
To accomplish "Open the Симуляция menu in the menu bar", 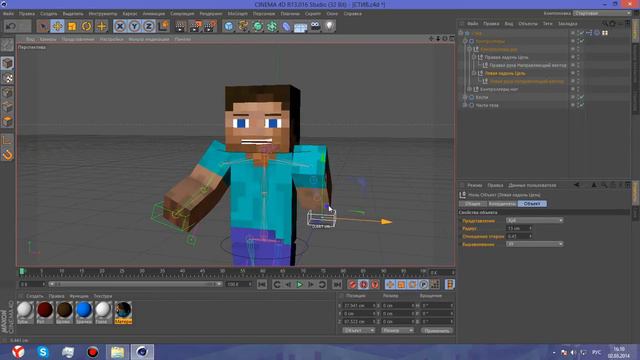I will tap(182, 13).
